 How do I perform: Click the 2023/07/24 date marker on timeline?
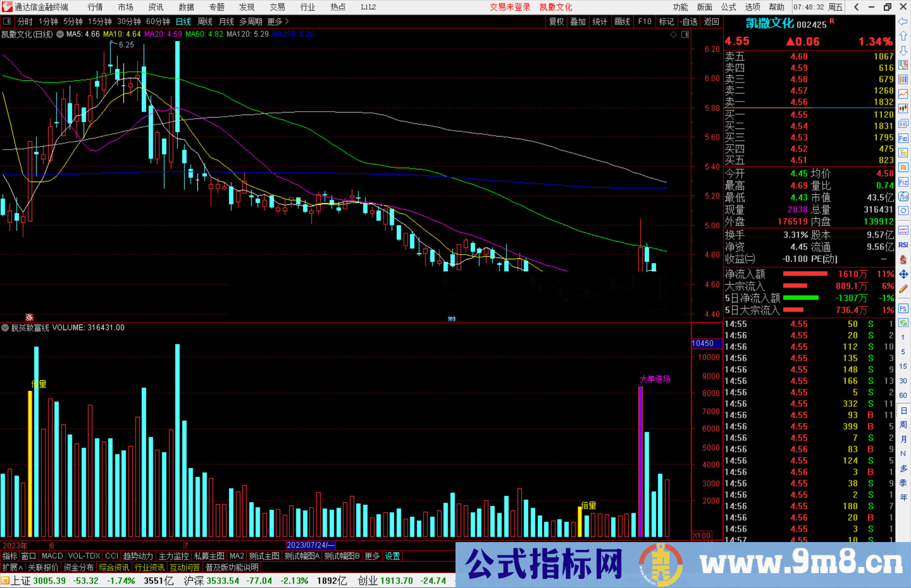(x=310, y=545)
